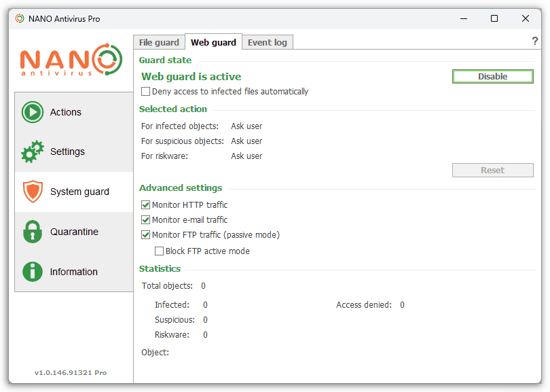Click the 'Web guard is active' status text
Screen dimensions: 550x392
coord(191,77)
